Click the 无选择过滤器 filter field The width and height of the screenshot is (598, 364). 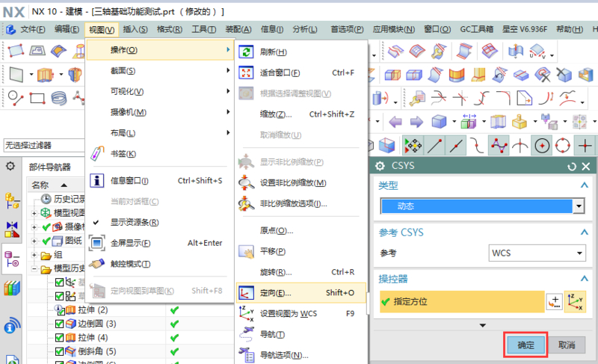[x=44, y=145]
